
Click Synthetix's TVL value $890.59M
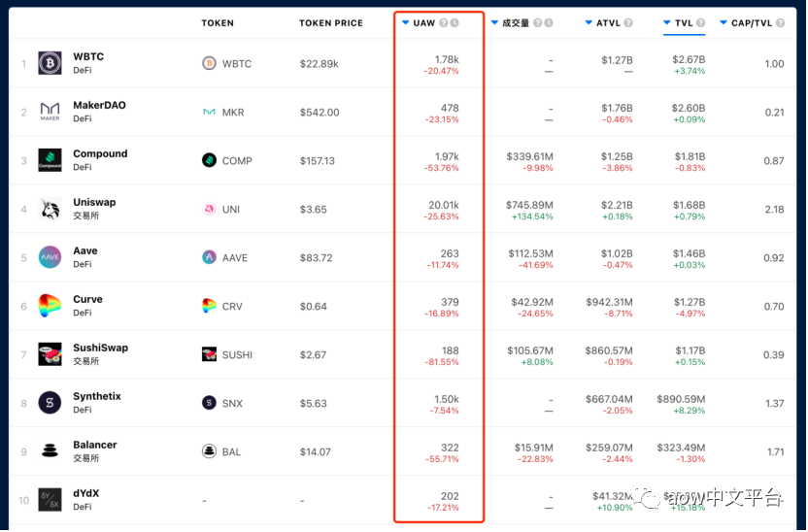681,399
